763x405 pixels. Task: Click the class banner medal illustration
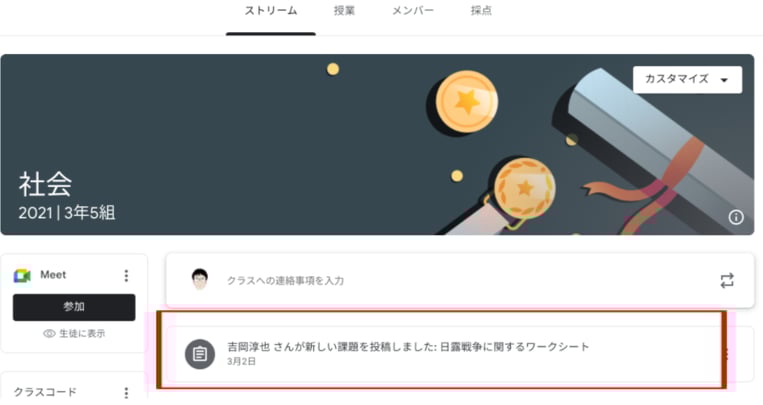524,188
